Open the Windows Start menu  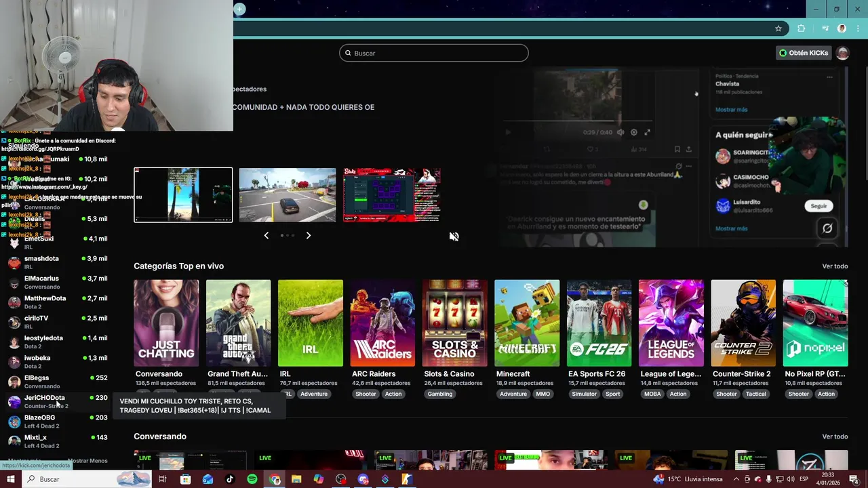point(10,479)
